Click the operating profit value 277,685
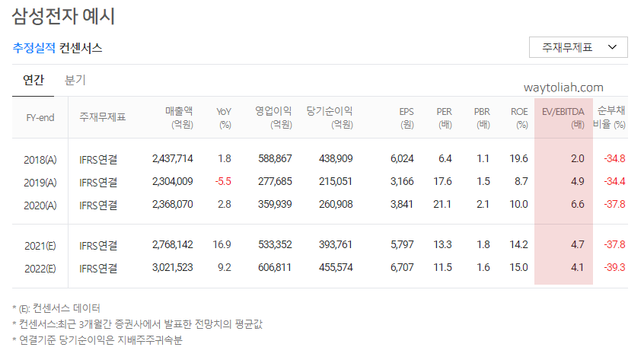 point(275,181)
